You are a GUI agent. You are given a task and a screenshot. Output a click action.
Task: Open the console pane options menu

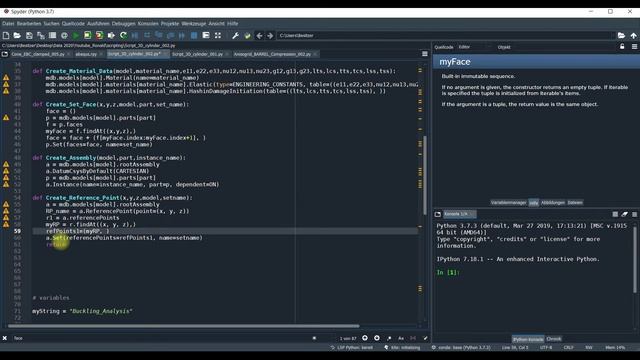pyautogui.click(x=634, y=214)
